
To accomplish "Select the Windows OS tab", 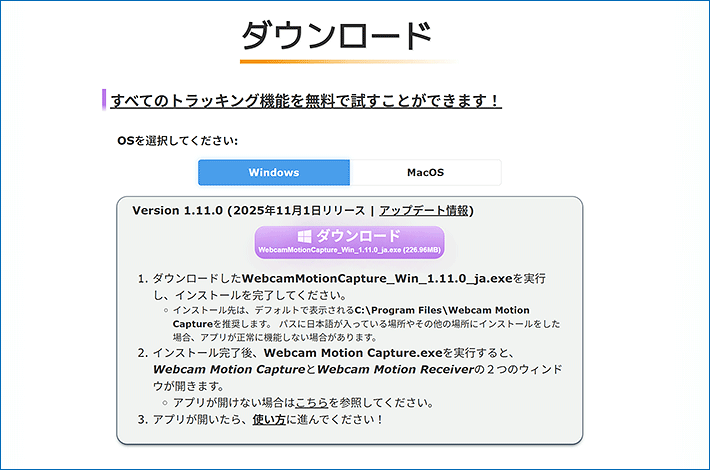I will coord(273,173).
